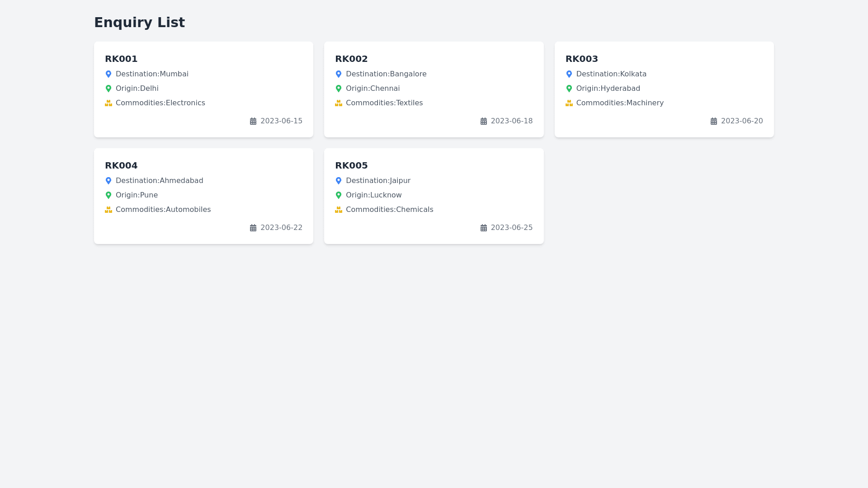The height and width of the screenshot is (488, 868).
Task: Click the blue destination pin icon in RK005
Action: tap(338, 181)
